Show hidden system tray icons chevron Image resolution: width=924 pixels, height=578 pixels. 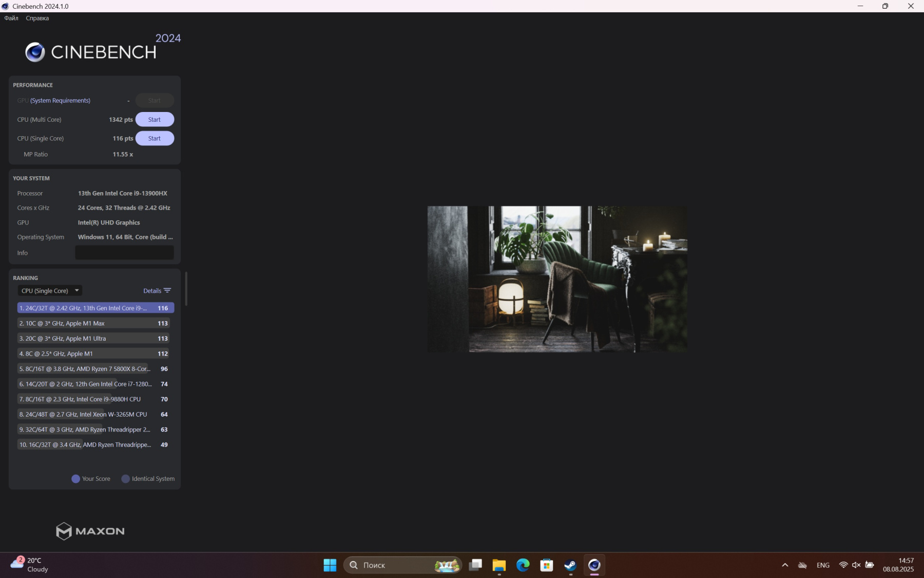click(x=785, y=565)
